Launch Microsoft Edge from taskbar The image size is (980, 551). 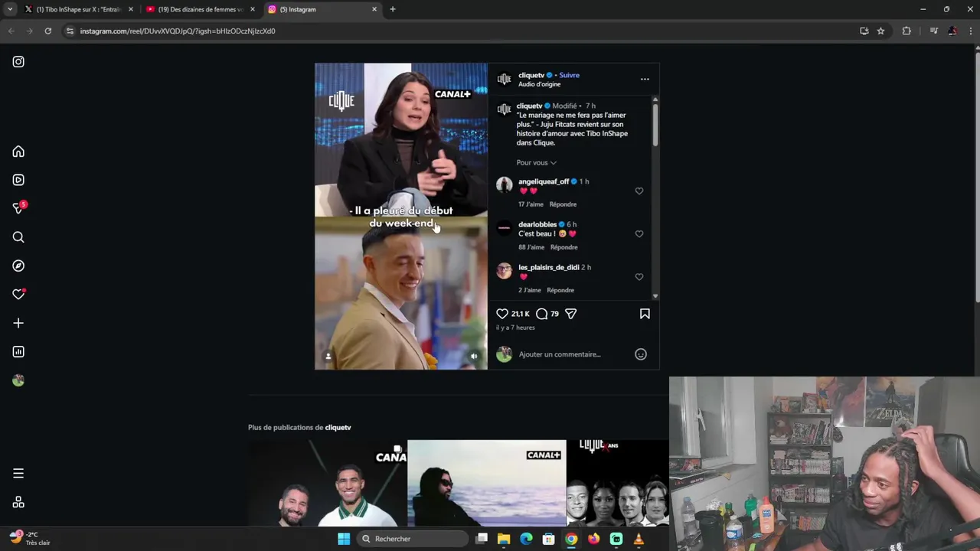526,539
